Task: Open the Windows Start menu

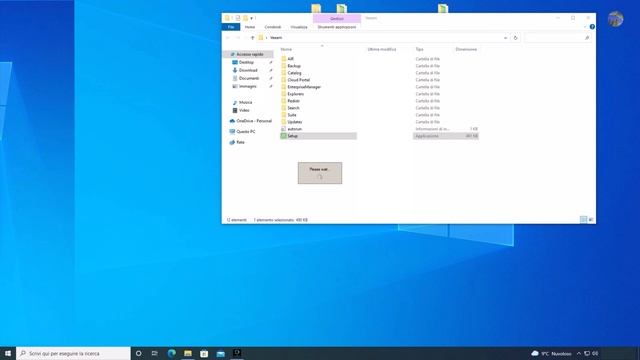Action: pyautogui.click(x=8, y=353)
